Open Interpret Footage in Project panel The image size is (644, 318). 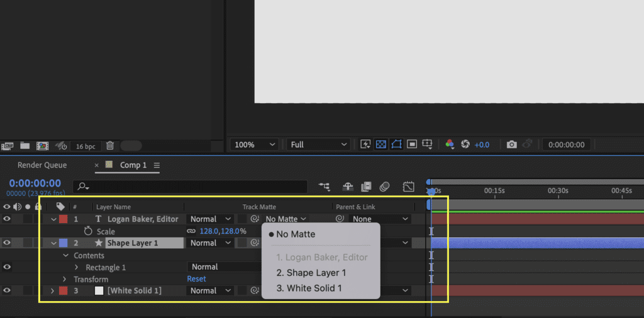8,145
